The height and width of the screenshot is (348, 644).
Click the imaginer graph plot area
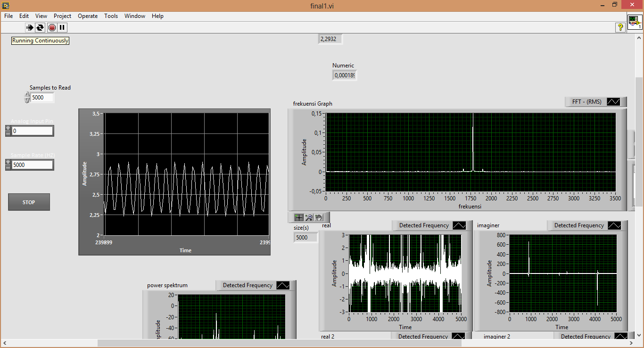563,273
